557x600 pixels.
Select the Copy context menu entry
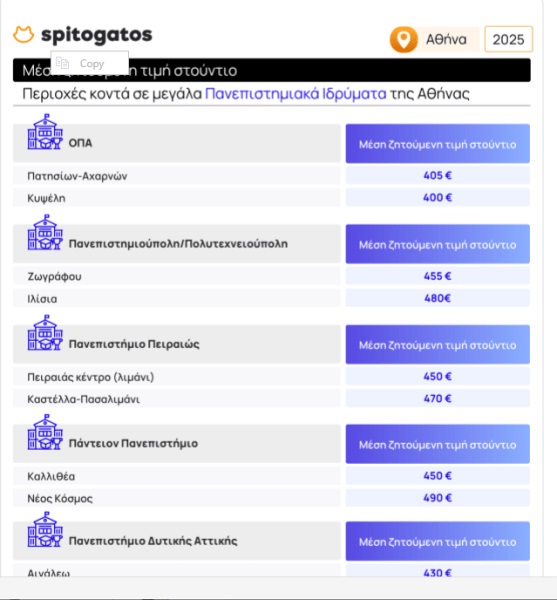tap(90, 63)
